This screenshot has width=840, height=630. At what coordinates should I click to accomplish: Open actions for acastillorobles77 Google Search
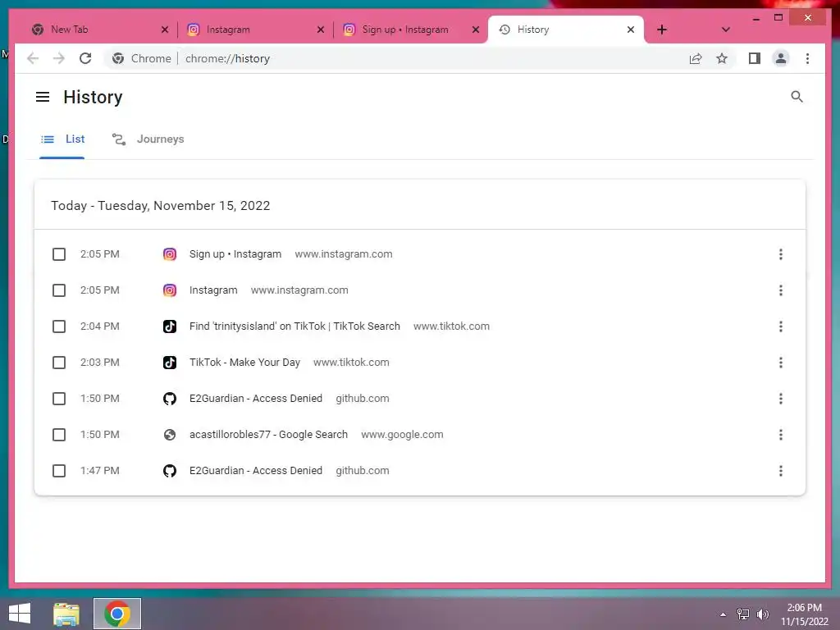point(781,435)
